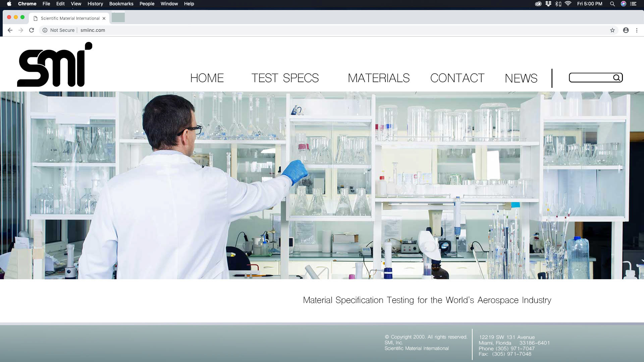Open the MATERIALS page link

point(379,78)
